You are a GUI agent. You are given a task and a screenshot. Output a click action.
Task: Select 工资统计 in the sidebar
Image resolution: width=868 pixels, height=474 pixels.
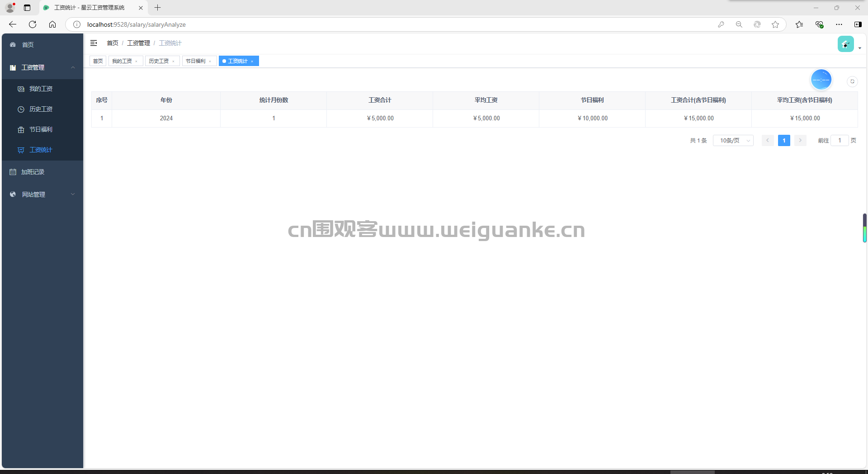pos(42,150)
